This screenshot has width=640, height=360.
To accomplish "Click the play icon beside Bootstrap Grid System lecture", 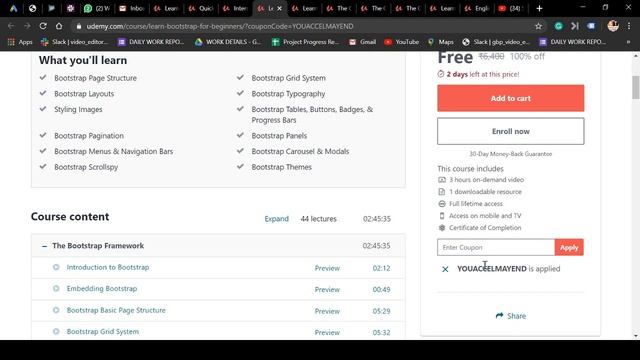I will [56, 331].
